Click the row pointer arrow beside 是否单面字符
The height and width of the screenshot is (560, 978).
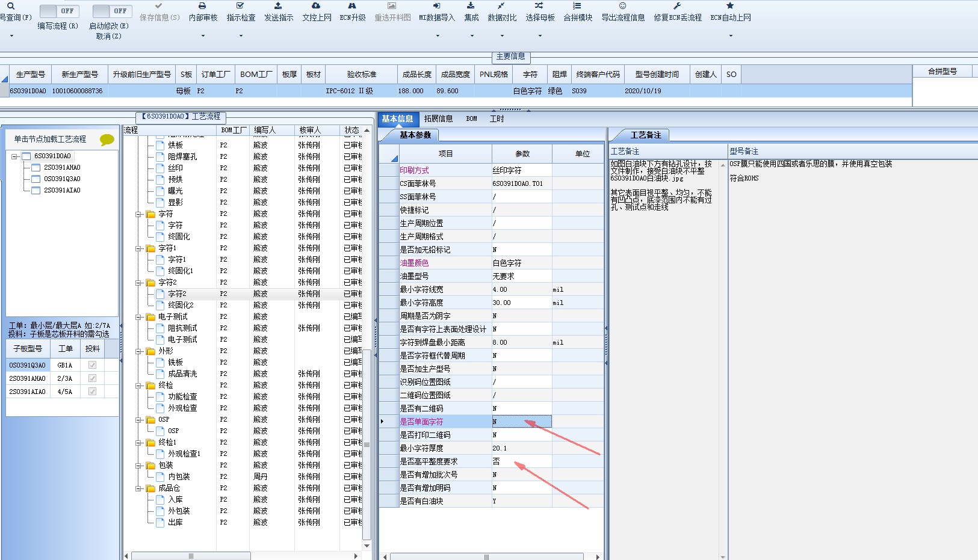[382, 422]
